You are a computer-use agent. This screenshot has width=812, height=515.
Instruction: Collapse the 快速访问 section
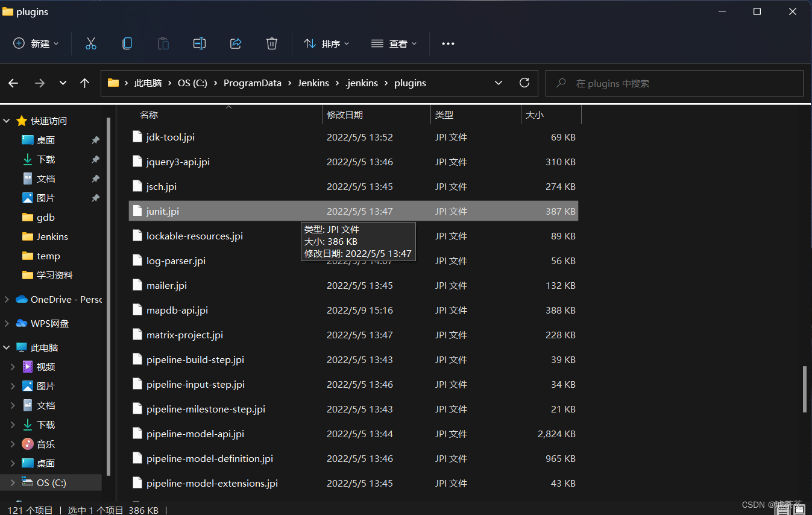point(7,121)
